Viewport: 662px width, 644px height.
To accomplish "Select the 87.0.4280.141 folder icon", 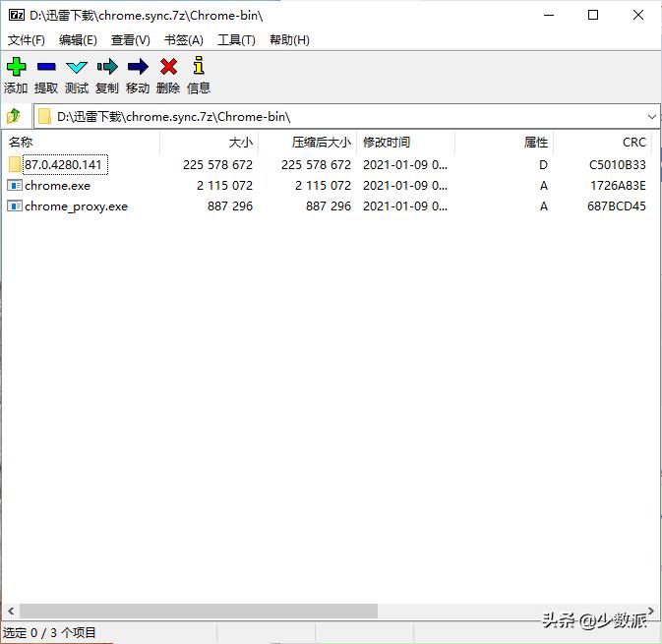I will tap(15, 164).
